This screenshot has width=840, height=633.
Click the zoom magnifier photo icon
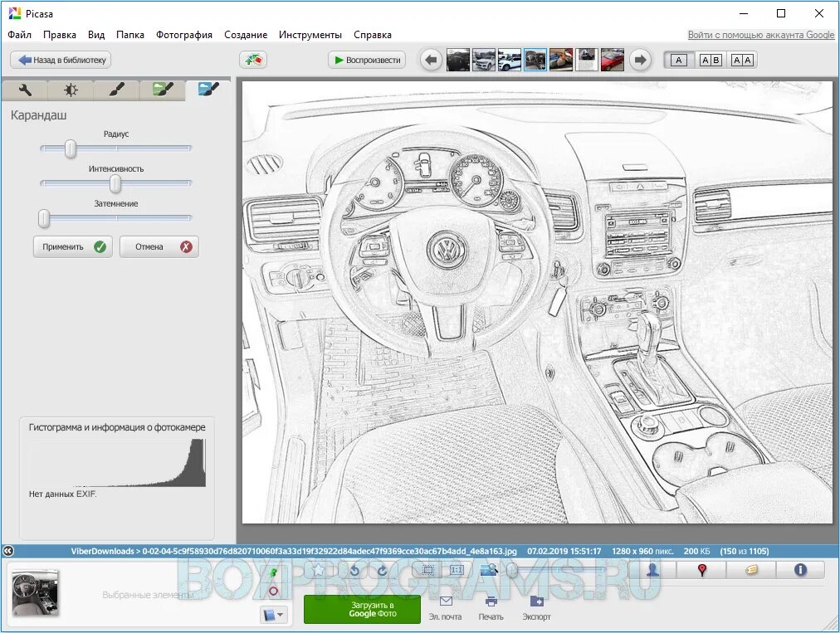point(489,570)
